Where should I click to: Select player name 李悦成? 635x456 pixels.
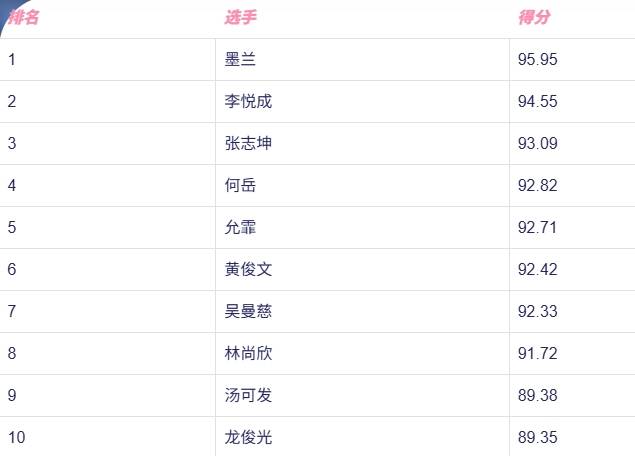pyautogui.click(x=248, y=101)
